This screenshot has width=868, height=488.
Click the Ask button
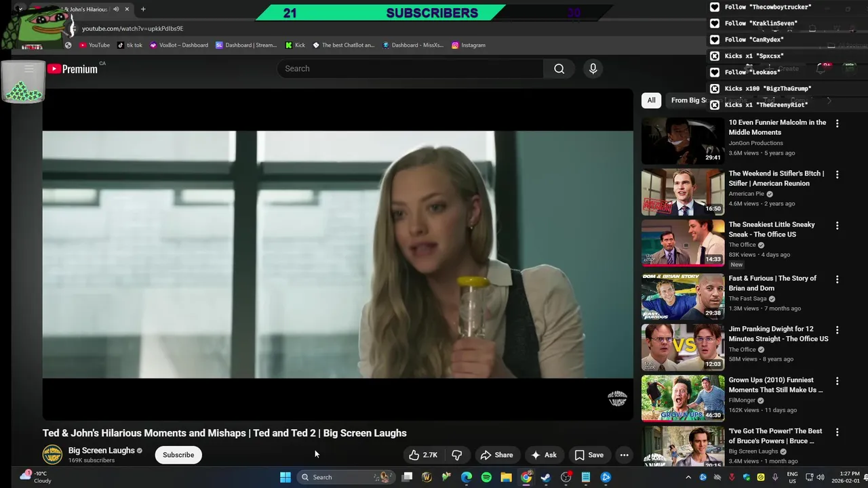click(x=544, y=455)
